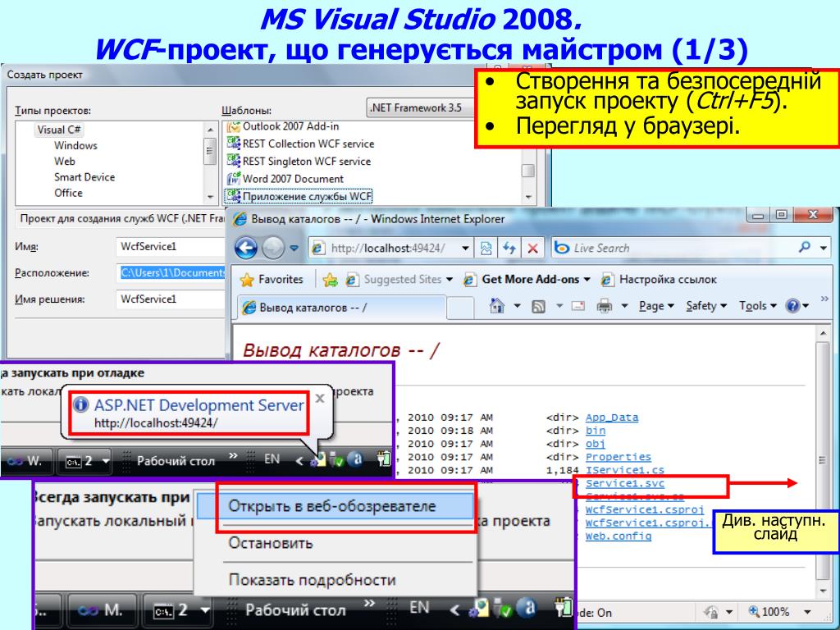Click the IE Back arrow button
Viewport: 840px width, 630px height.
246,248
